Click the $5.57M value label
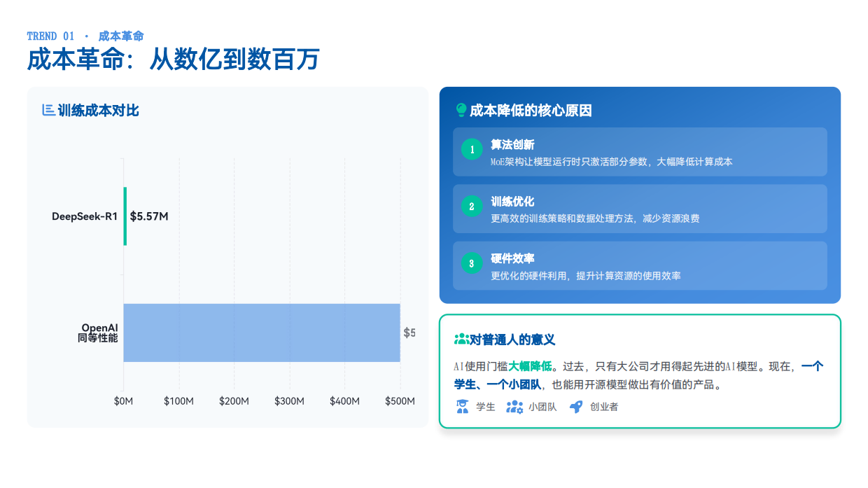Screen dimensions: 868x488 (x=148, y=216)
